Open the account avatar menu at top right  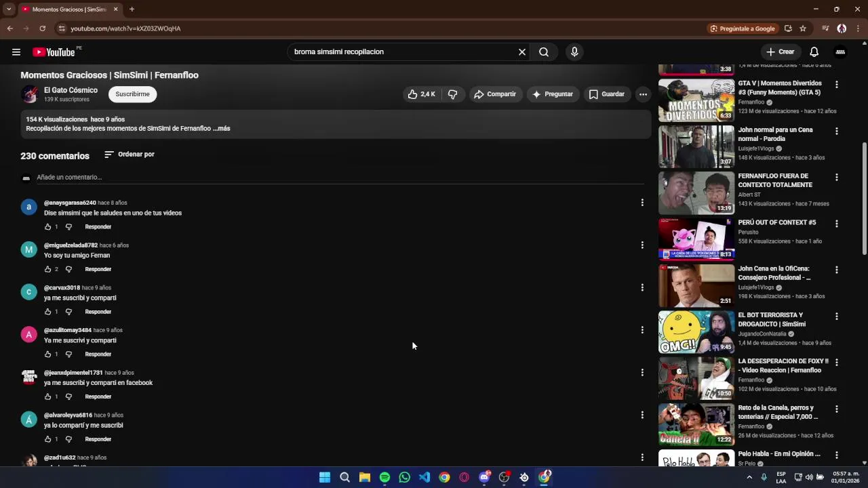pyautogui.click(x=840, y=52)
